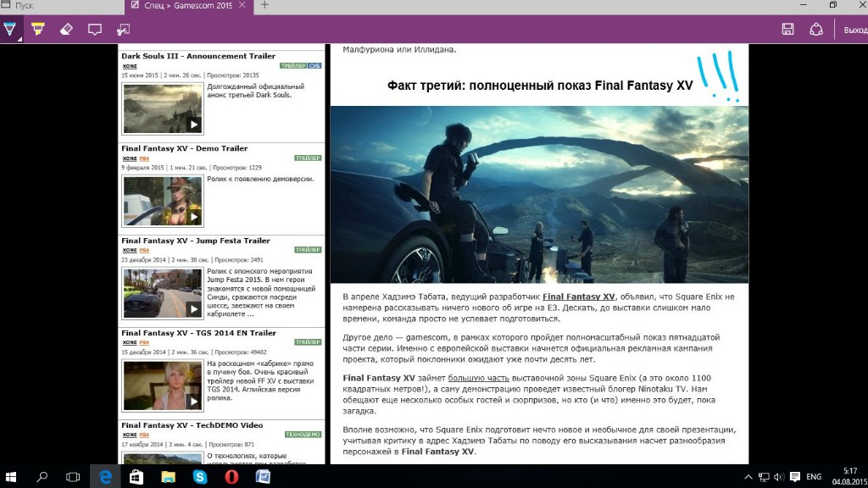Viewport: 868px width, 488px height.
Task: Click Microsoft Edge taskbar icon
Action: point(105,476)
